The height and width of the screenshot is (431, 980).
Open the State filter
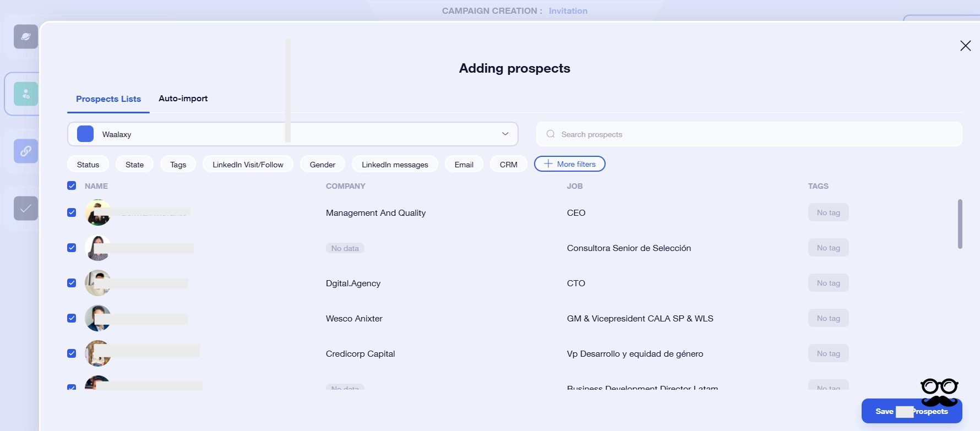(134, 165)
